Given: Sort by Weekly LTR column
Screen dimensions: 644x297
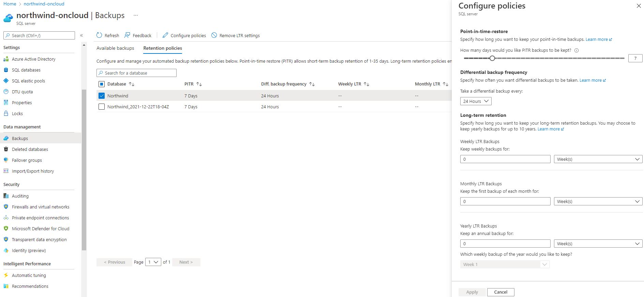Looking at the screenshot, I should 366,84.
